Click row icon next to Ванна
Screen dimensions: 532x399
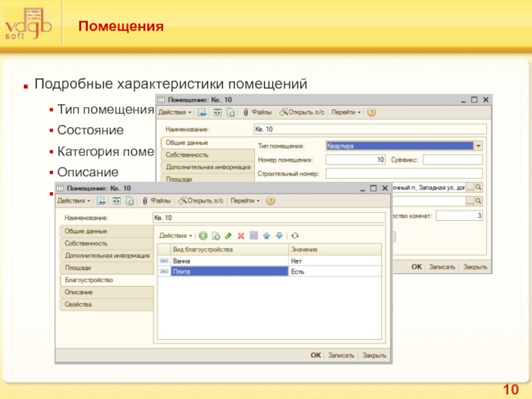164,261
